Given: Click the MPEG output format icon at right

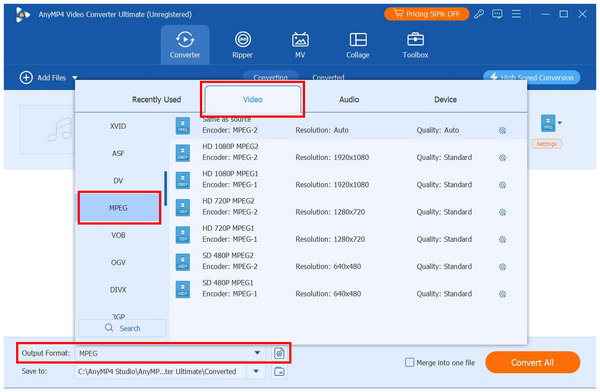Looking at the screenshot, I should pyautogui.click(x=548, y=123).
